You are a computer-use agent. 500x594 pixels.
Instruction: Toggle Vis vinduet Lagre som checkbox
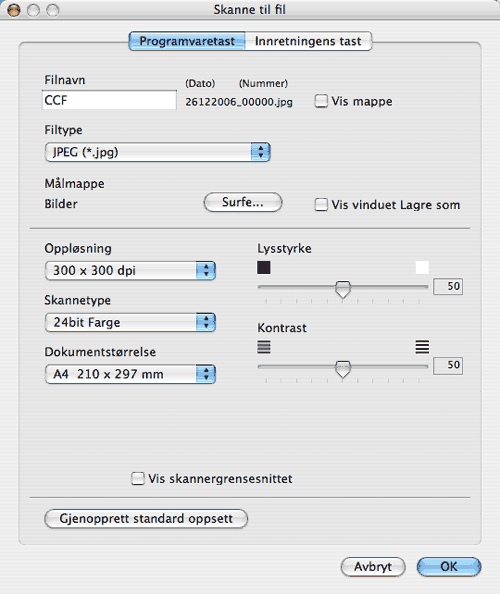(x=321, y=205)
